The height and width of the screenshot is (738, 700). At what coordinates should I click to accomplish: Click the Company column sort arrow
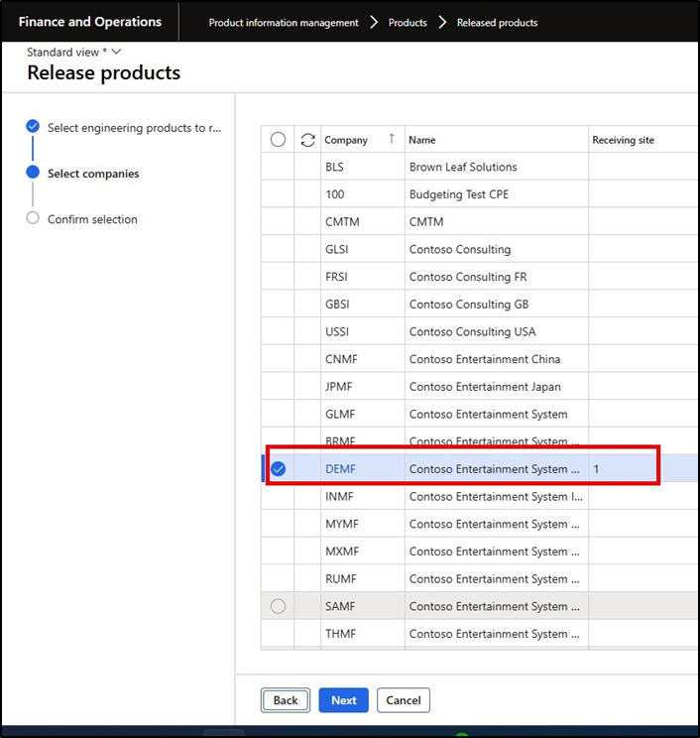392,140
